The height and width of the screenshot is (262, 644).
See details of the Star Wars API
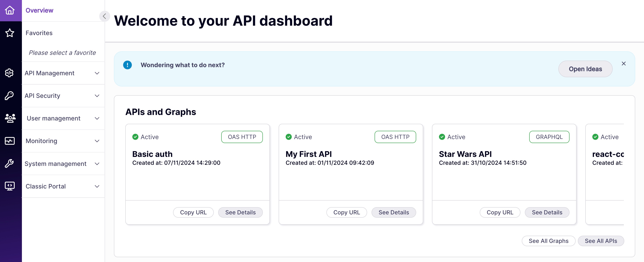[547, 212]
